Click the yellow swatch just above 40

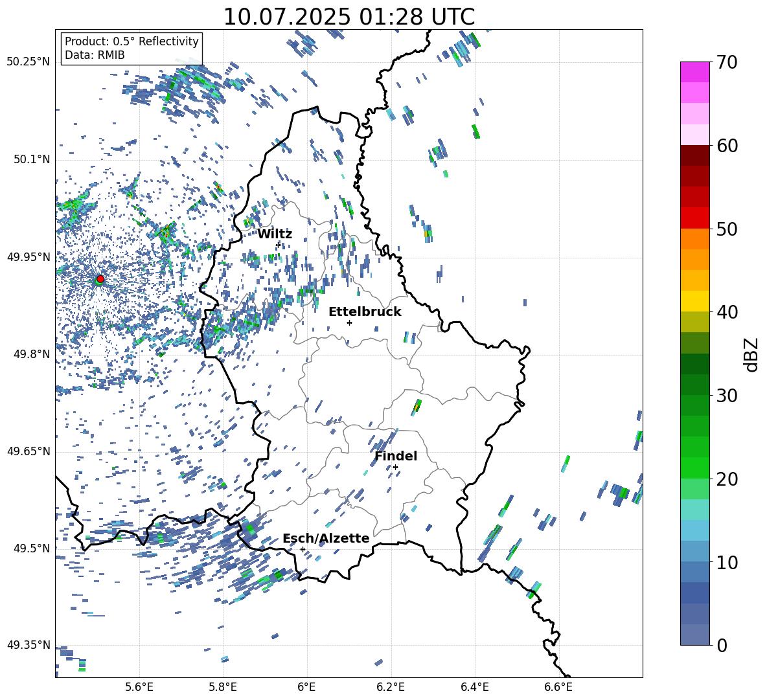(695, 301)
